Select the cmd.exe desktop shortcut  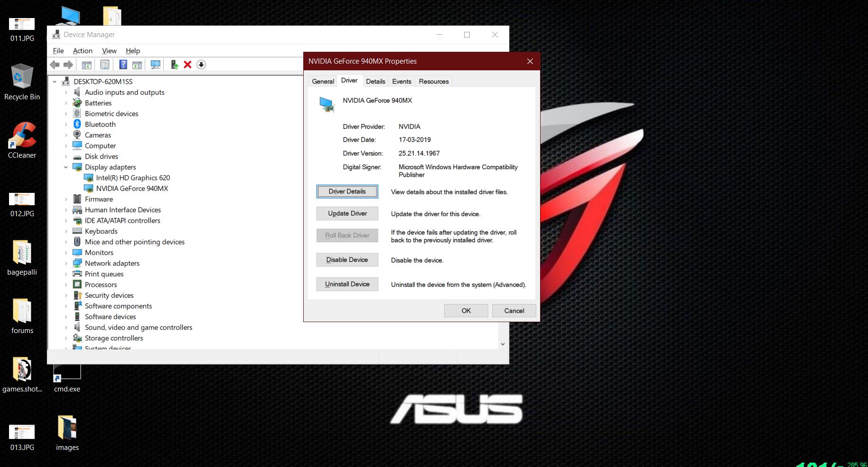tap(67, 378)
